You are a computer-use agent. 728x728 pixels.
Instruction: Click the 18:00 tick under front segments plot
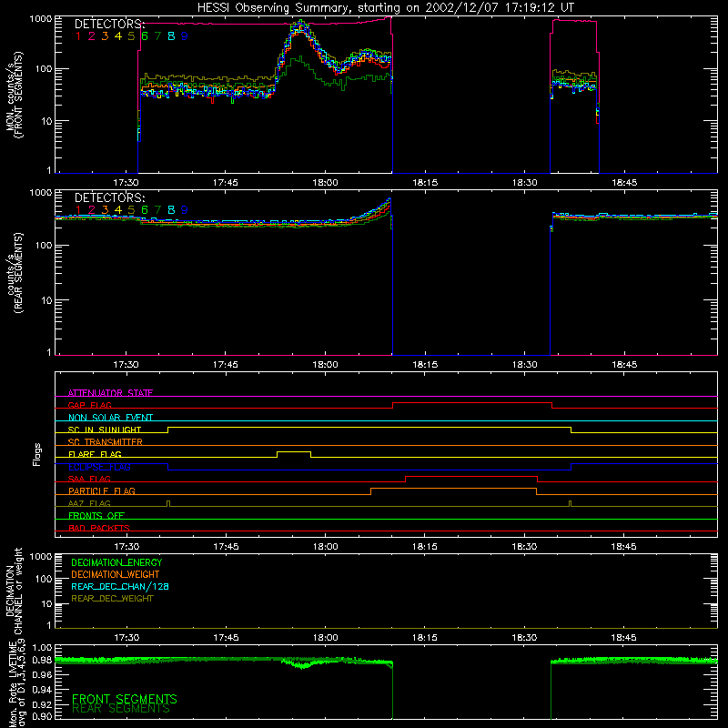(x=325, y=183)
